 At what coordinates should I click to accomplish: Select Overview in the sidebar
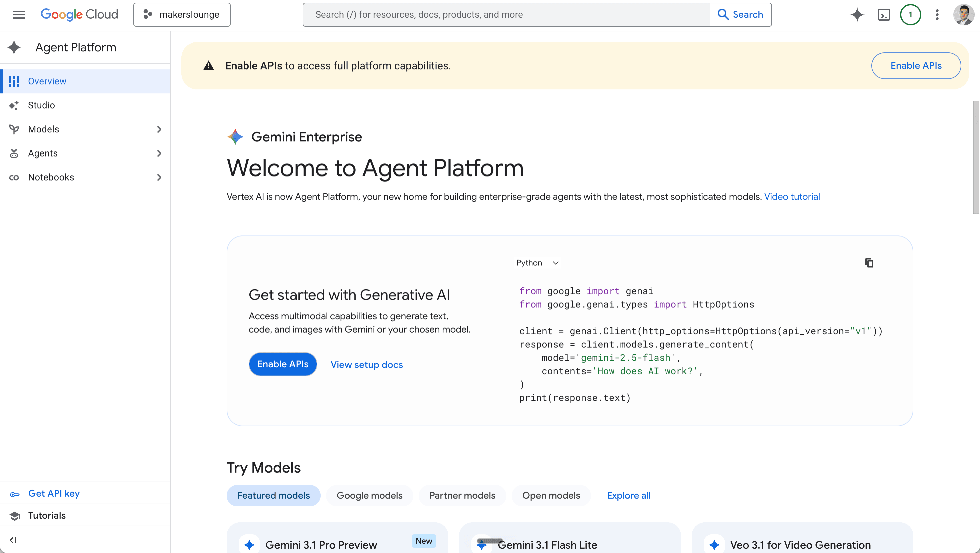coord(85,81)
